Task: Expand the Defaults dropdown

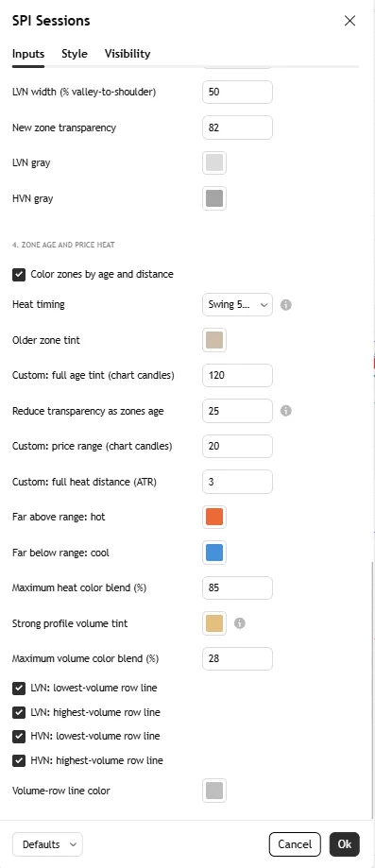Action: click(47, 844)
